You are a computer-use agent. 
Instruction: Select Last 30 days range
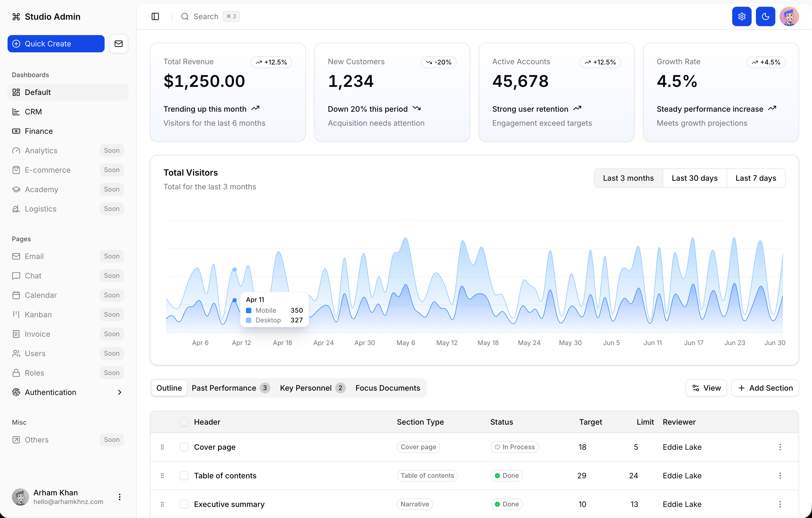694,178
